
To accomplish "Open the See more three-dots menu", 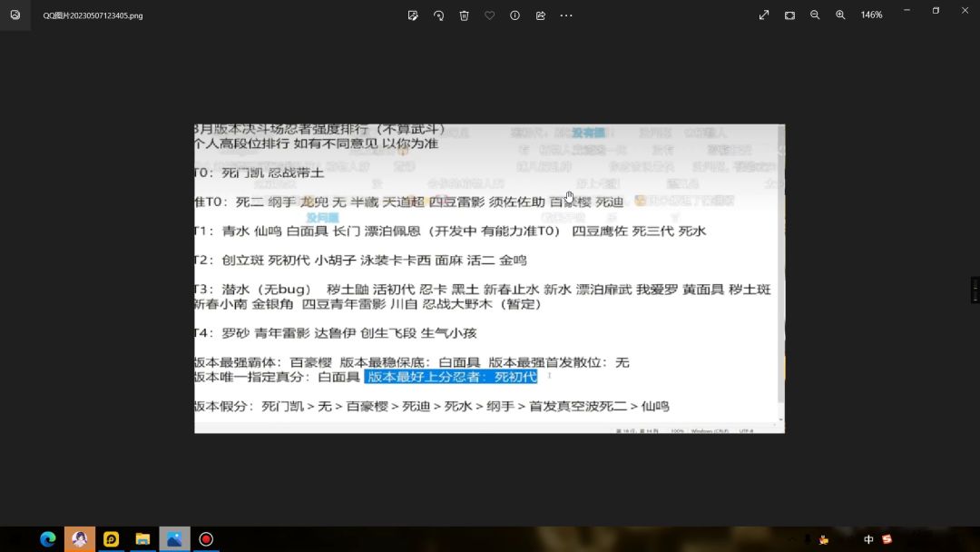I will click(566, 15).
